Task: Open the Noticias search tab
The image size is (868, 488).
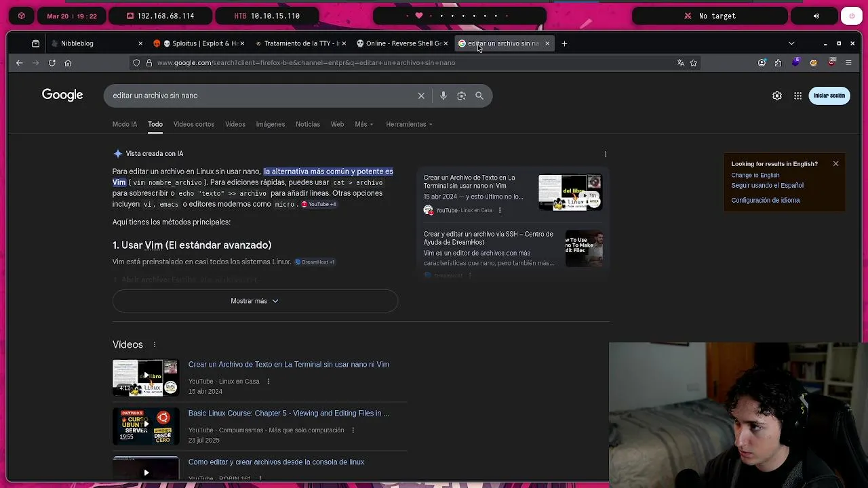Action: tap(308, 124)
